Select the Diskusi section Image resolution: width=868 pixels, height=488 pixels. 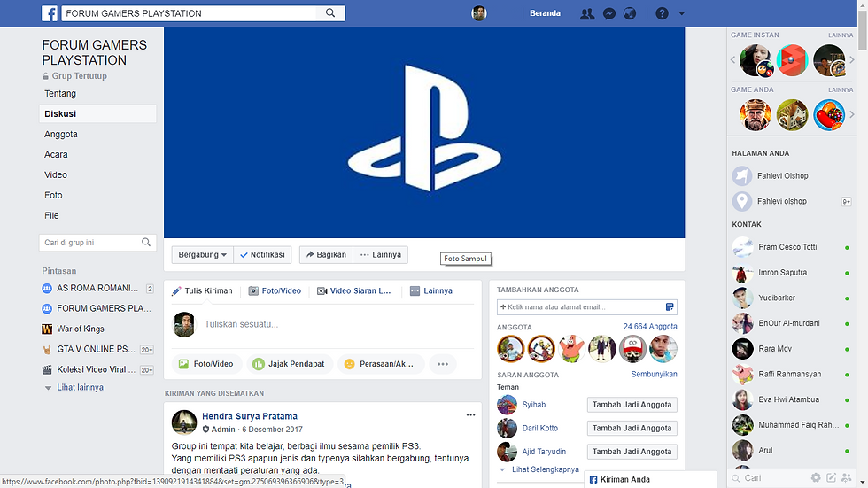point(97,114)
